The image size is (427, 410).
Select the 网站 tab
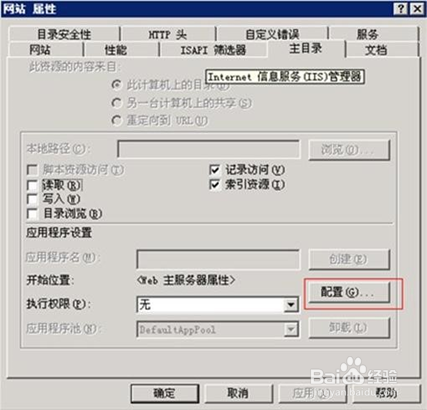click(40, 50)
